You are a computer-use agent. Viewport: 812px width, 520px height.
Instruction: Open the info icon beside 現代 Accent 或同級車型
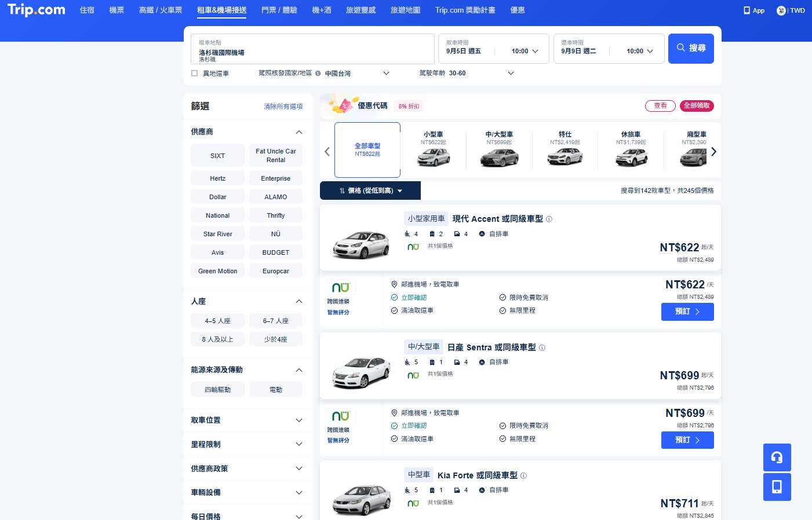point(548,219)
